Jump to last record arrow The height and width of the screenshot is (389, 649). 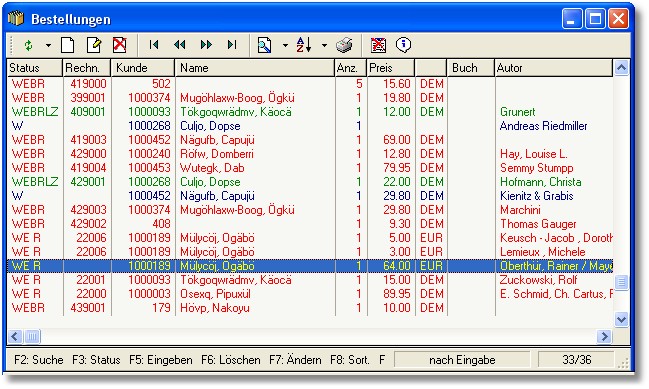(232, 45)
